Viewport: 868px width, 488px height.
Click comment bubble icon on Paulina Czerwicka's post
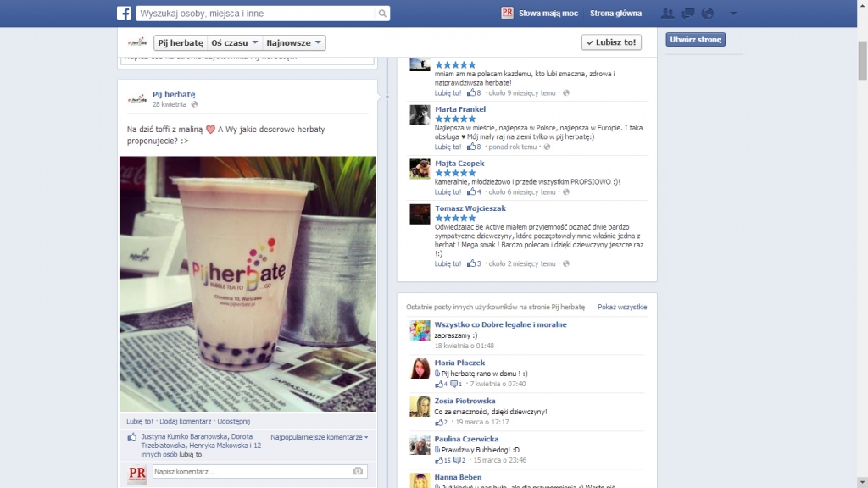(x=458, y=461)
